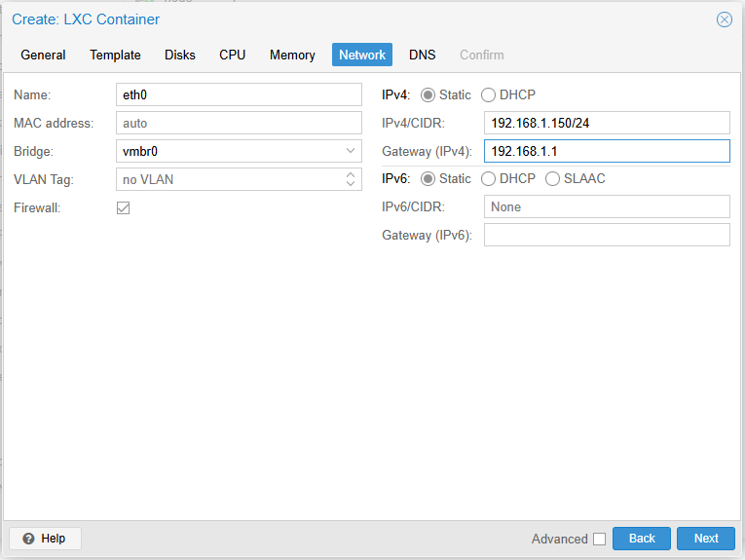Open the Memory tab
The width and height of the screenshot is (745, 560).
click(292, 55)
